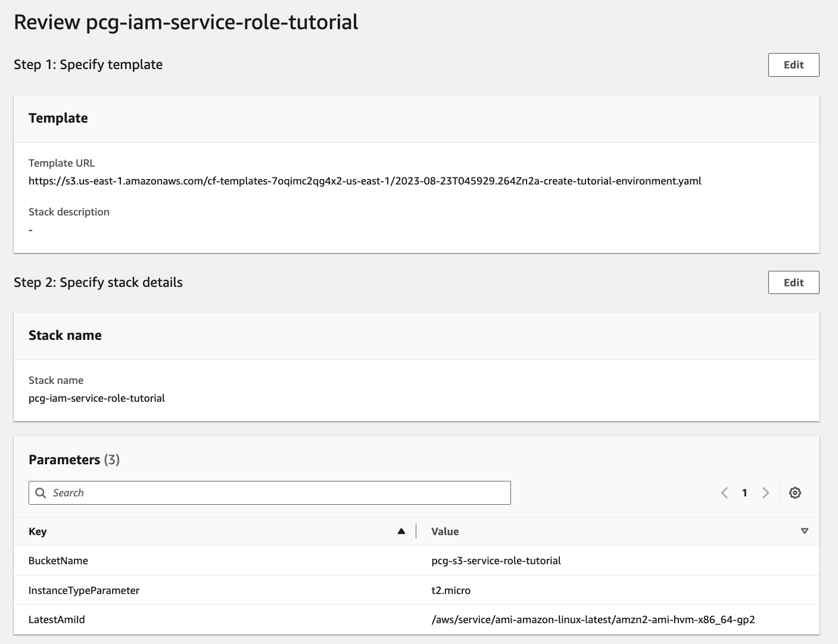Screen dimensions: 838x644
Task: Click the Template URL label
Action: 61,163
